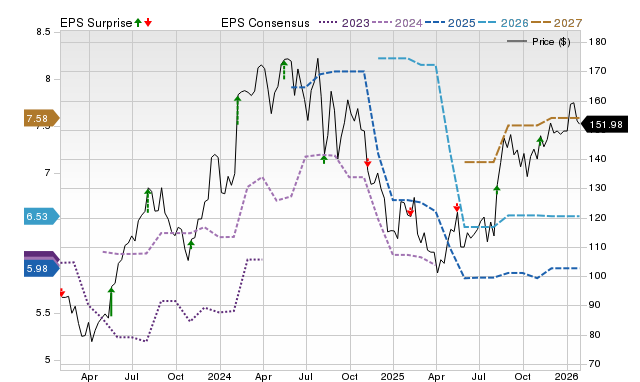This screenshot has width=640, height=382.
Task: Toggle the 2025 consensus series in the legend
Action: click(x=450, y=23)
